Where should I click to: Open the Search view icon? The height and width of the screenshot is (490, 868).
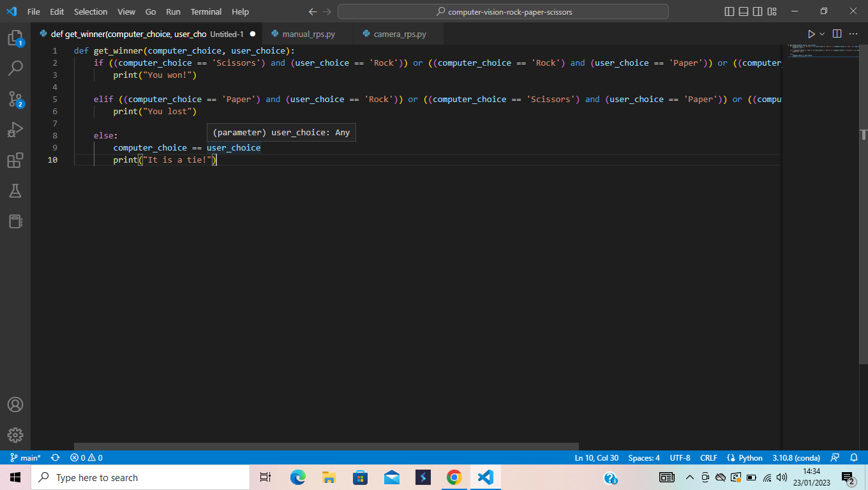15,68
